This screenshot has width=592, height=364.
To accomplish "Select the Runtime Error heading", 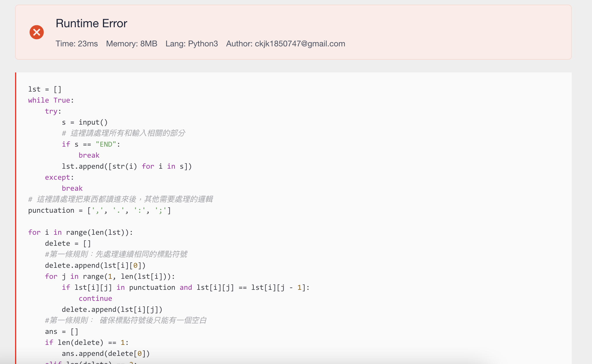I will point(91,23).
